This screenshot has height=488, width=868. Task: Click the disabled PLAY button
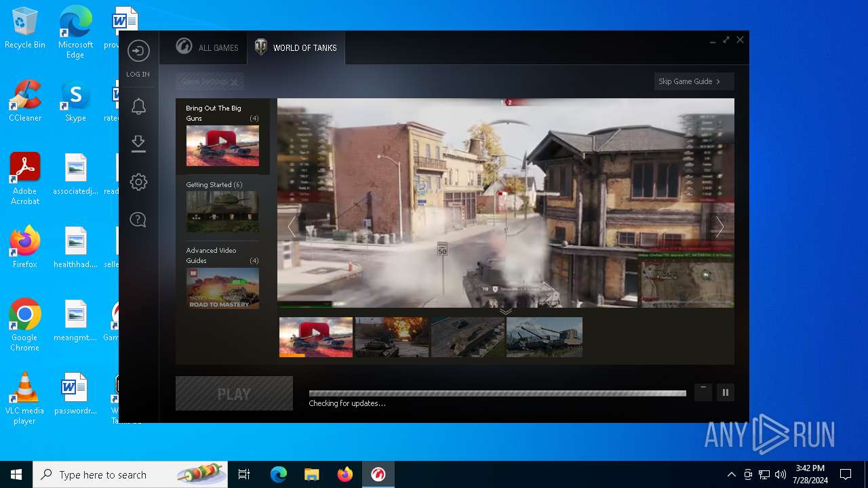pyautogui.click(x=234, y=394)
